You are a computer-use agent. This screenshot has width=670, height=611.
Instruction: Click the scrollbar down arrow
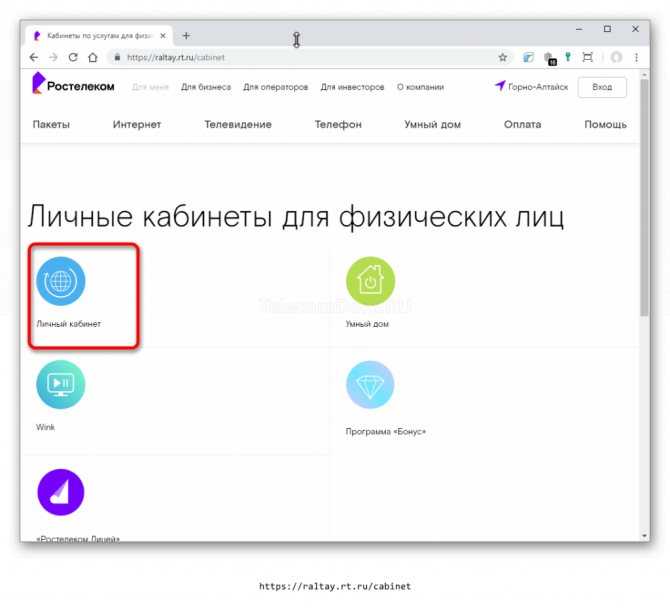(644, 535)
